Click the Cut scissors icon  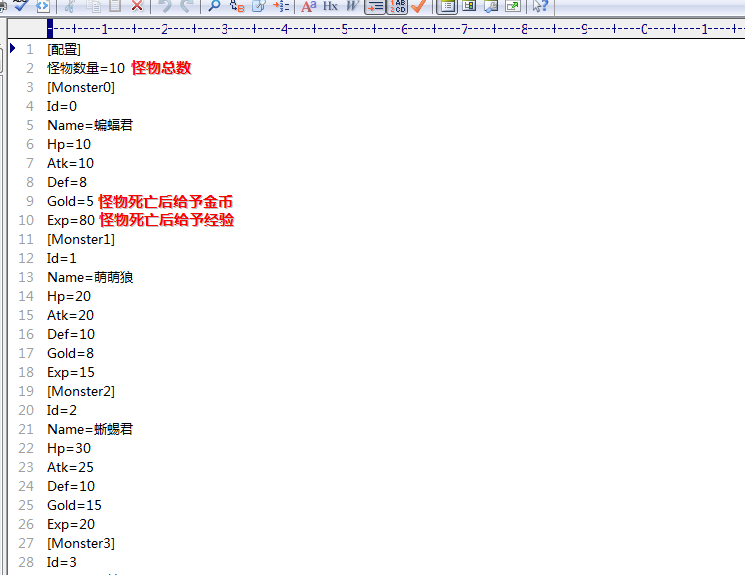click(x=70, y=6)
